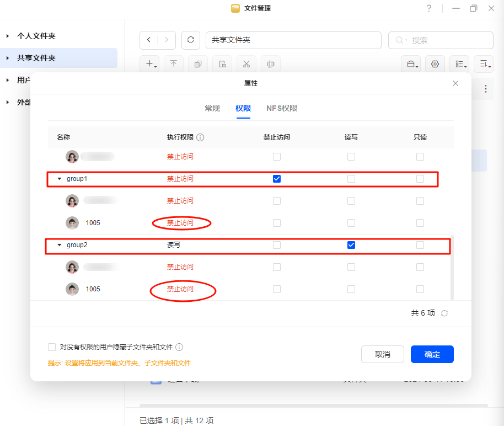
Task: Switch to the 常规 tab
Action: tap(212, 108)
